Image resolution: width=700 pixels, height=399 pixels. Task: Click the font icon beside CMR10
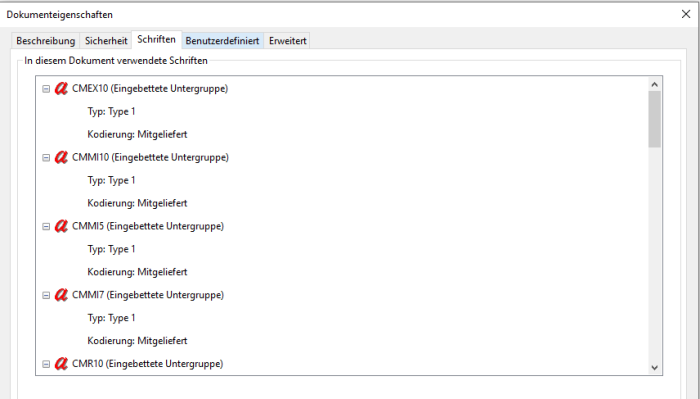[x=61, y=363]
